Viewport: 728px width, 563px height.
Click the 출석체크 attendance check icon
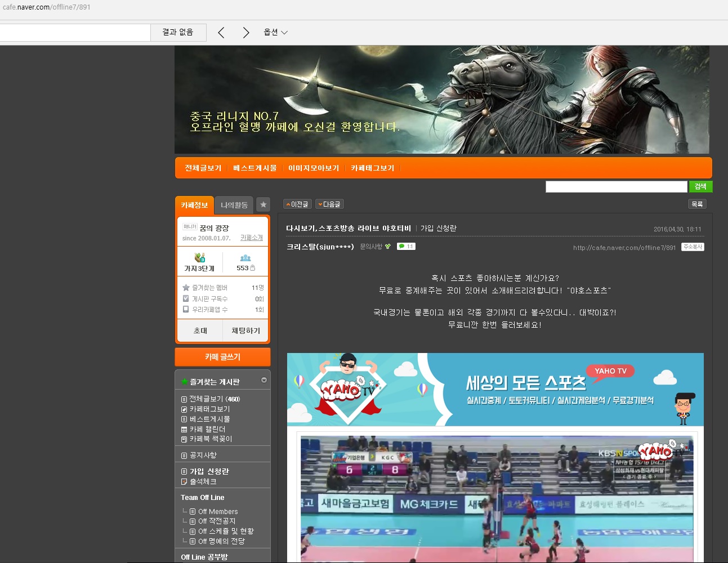(x=184, y=482)
